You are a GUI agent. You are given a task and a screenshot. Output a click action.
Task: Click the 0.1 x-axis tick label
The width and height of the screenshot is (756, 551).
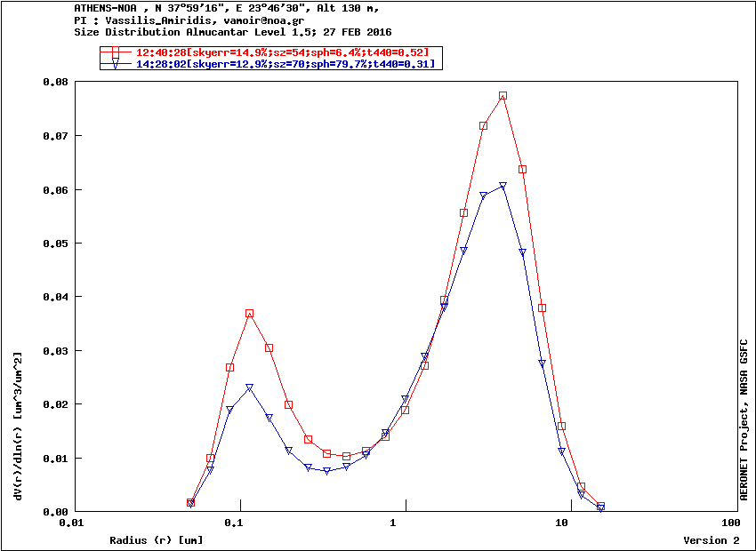pos(233,523)
